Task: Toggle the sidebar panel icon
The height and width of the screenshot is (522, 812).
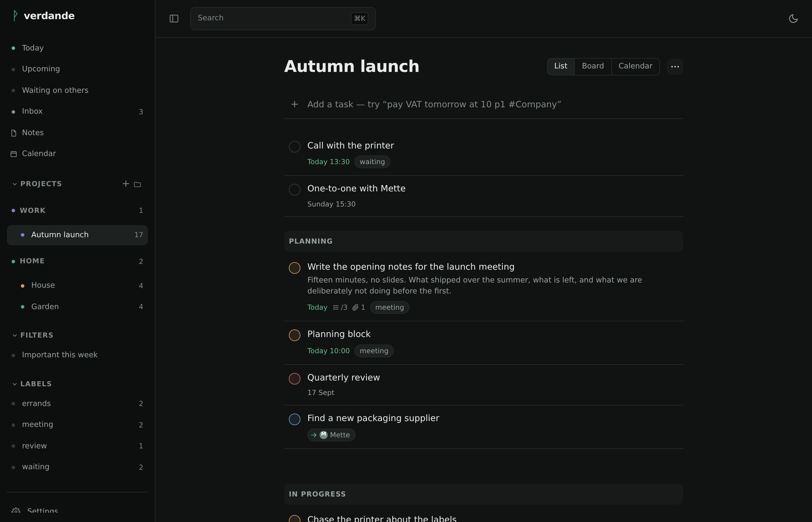Action: point(174,19)
